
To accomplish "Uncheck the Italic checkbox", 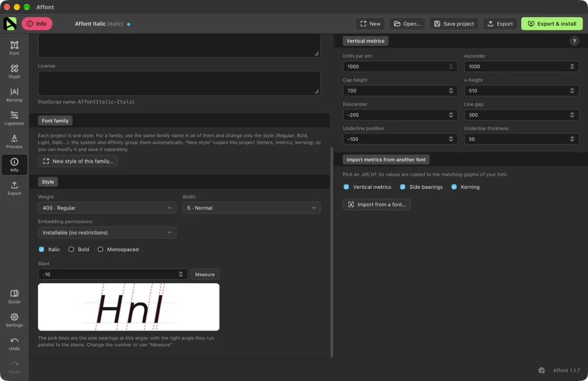I will click(x=41, y=249).
